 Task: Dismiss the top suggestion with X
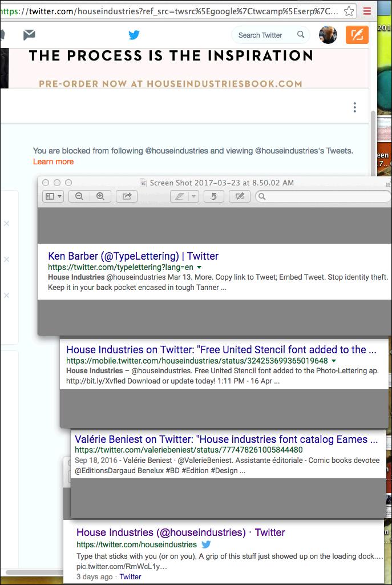6,224
